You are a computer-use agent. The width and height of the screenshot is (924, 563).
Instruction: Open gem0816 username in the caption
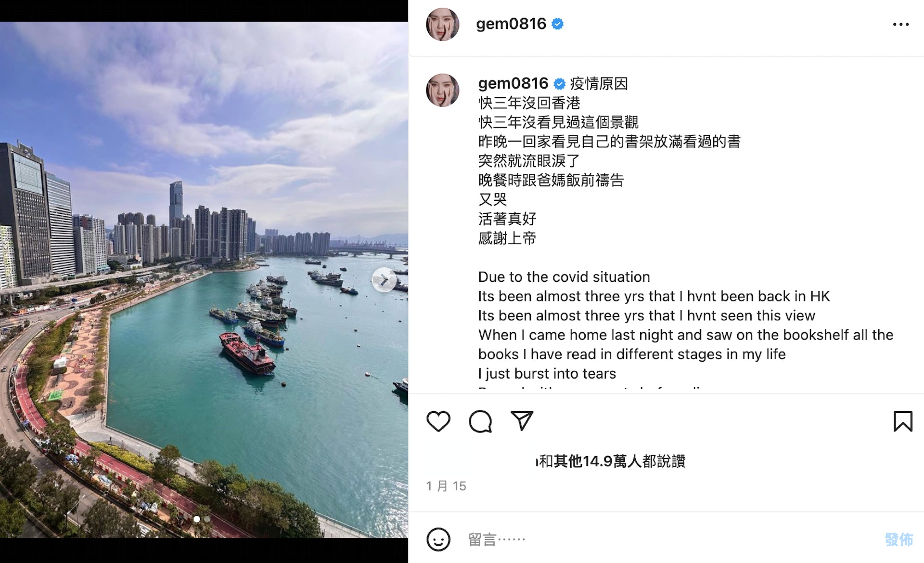click(x=513, y=83)
